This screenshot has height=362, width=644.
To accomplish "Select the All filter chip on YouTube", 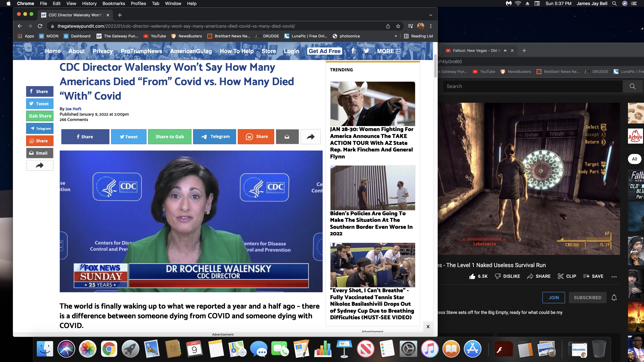I will point(635,159).
